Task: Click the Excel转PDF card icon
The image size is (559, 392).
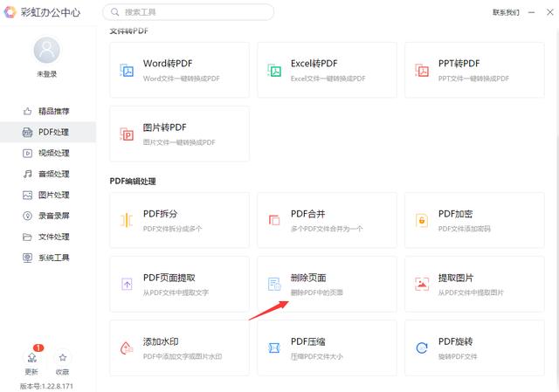Action: point(274,71)
